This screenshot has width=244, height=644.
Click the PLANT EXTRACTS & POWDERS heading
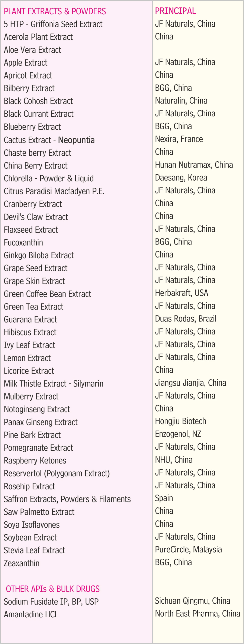click(x=55, y=12)
